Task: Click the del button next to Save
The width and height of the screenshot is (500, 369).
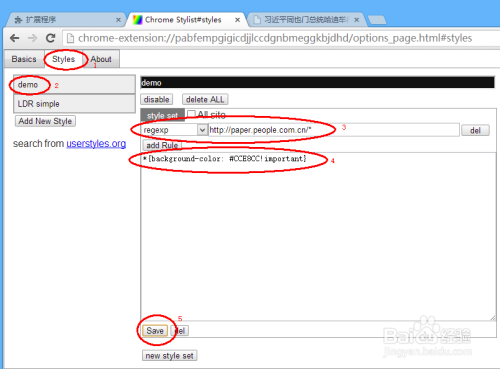Action: point(180,331)
